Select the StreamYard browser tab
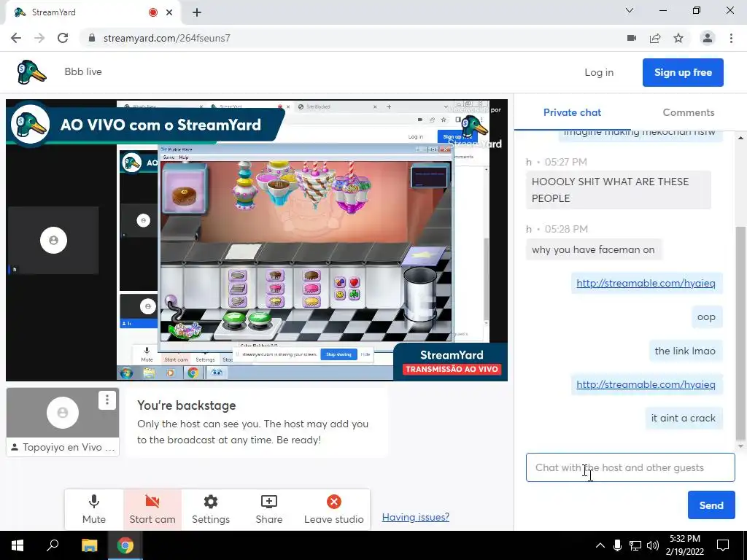 pyautogui.click(x=93, y=12)
